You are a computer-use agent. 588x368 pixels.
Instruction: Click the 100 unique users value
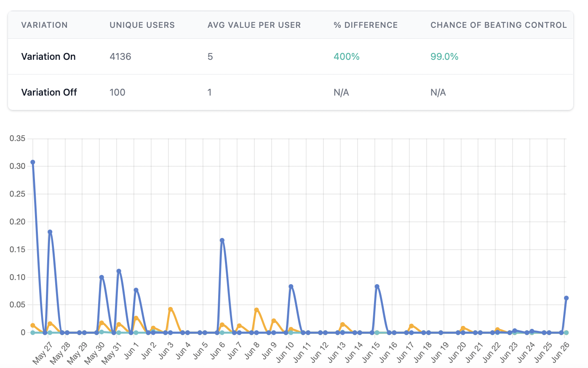coord(118,92)
